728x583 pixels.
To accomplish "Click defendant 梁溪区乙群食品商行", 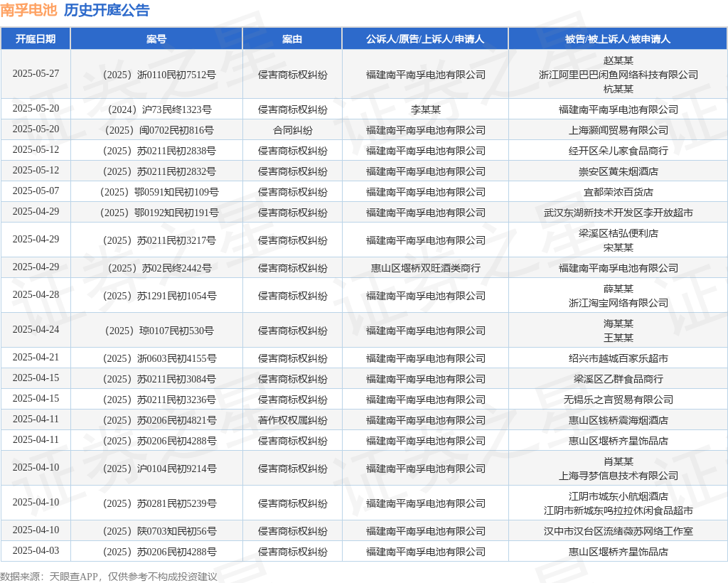I will [618, 379].
